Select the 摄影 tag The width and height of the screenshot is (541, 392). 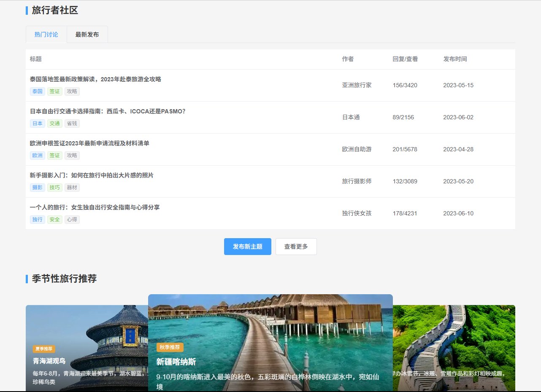(x=38, y=188)
